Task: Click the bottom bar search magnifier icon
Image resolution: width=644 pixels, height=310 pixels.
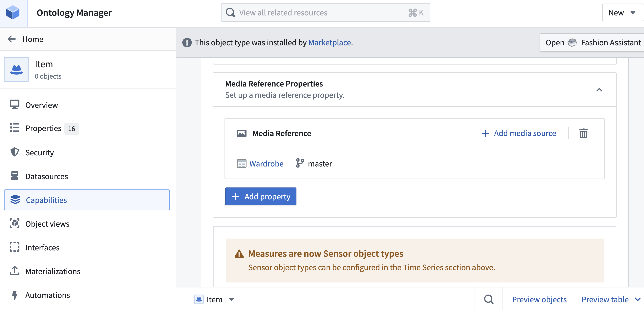Action: click(x=489, y=299)
